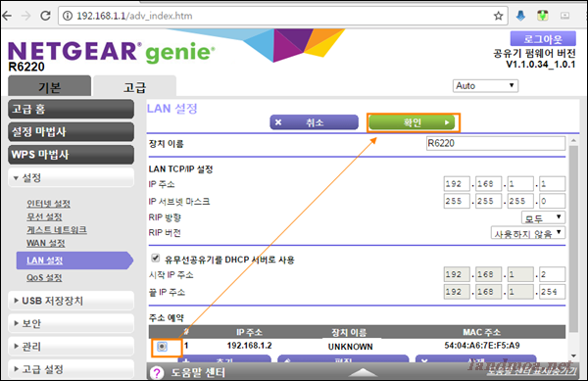Viewport: 588px width, 381px height.
Task: Open 인터넷 설정 link
Action: click(48, 204)
